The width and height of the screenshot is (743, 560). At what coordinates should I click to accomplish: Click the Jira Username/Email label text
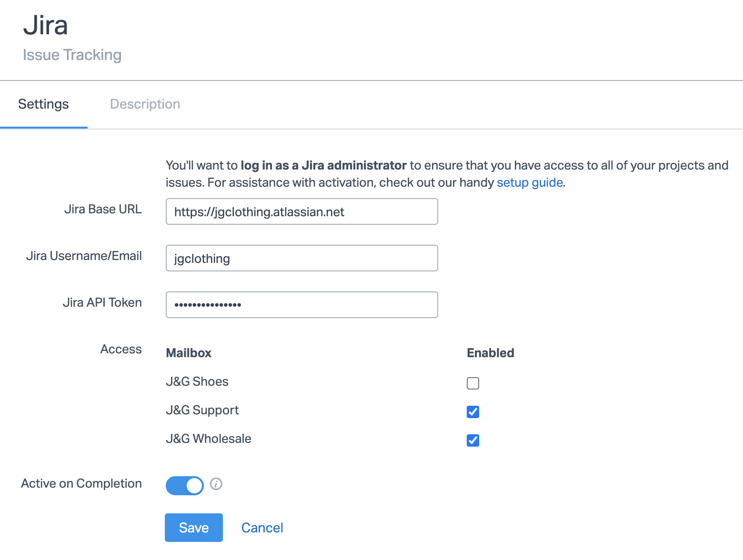[84, 256]
